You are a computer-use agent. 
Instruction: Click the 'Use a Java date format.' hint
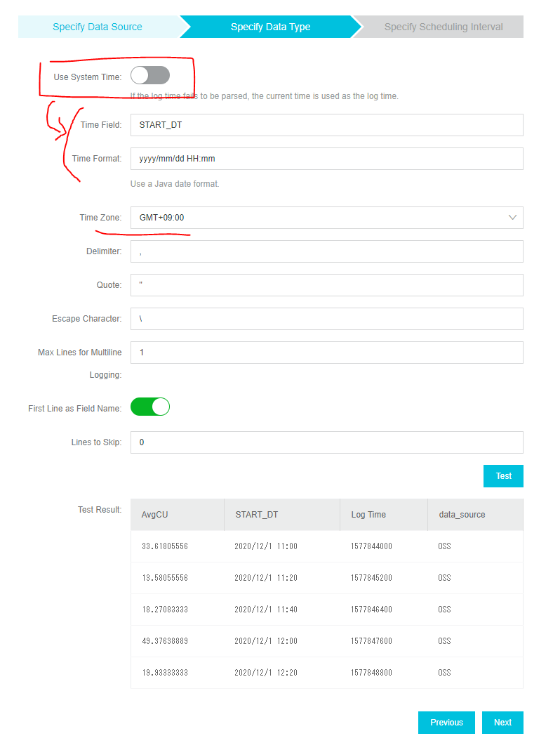pyautogui.click(x=175, y=184)
